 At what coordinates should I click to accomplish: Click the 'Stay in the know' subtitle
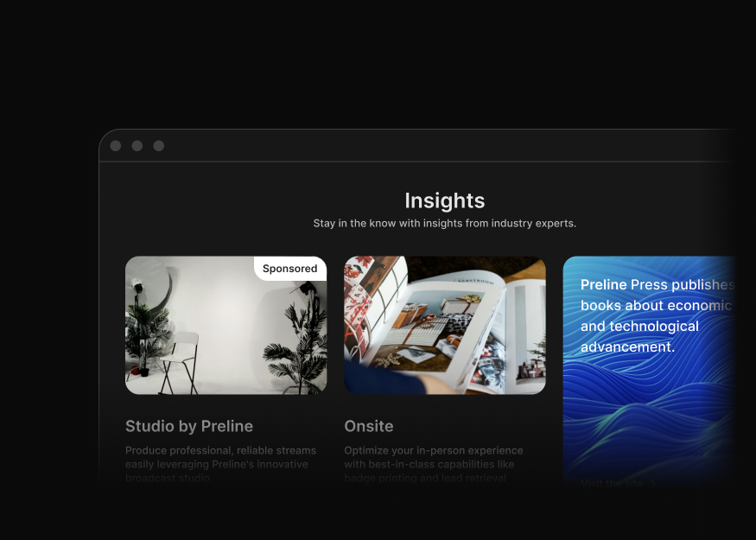(x=445, y=223)
